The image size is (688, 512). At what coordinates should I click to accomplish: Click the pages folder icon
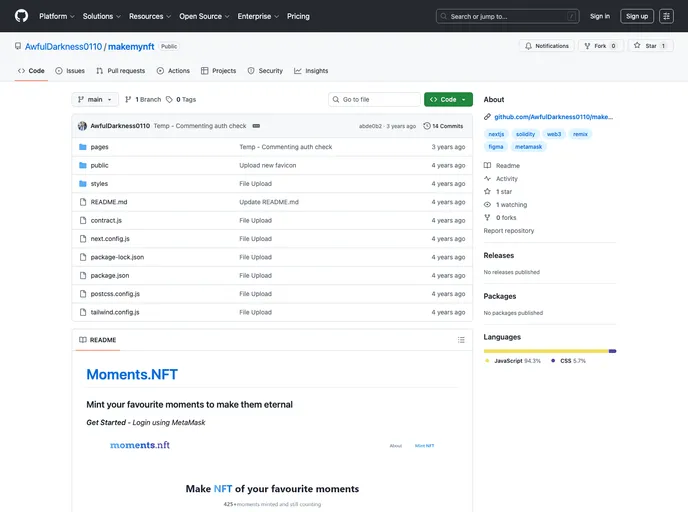point(82,147)
